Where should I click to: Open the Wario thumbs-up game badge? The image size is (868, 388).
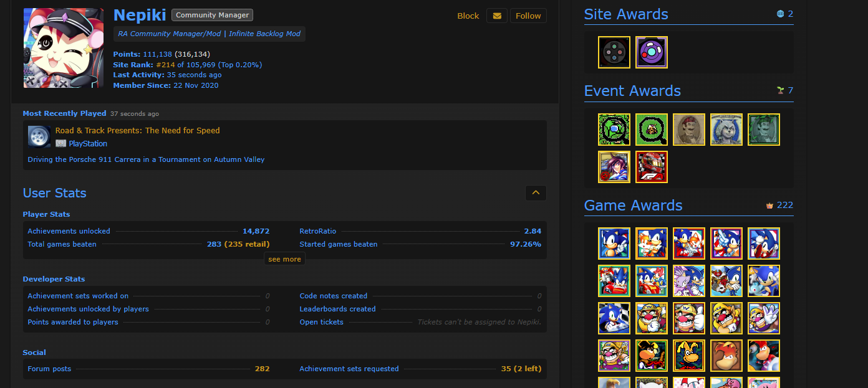pyautogui.click(x=689, y=318)
